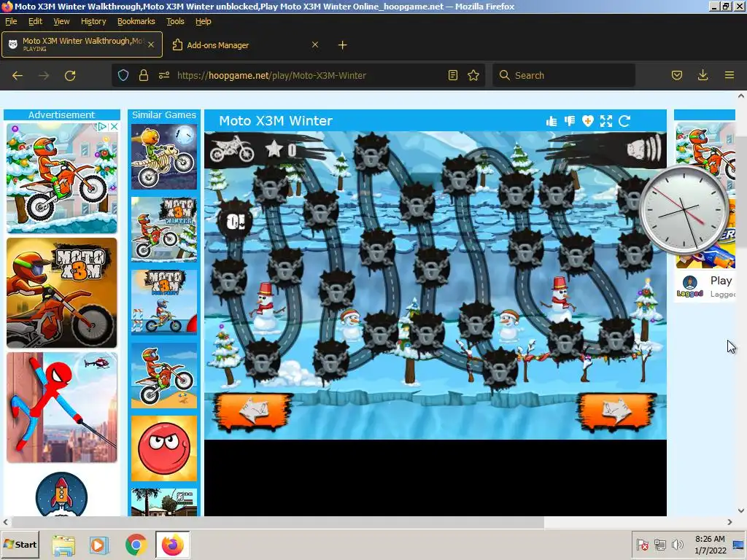Open the History menu
This screenshot has height=560, width=747.
point(93,21)
